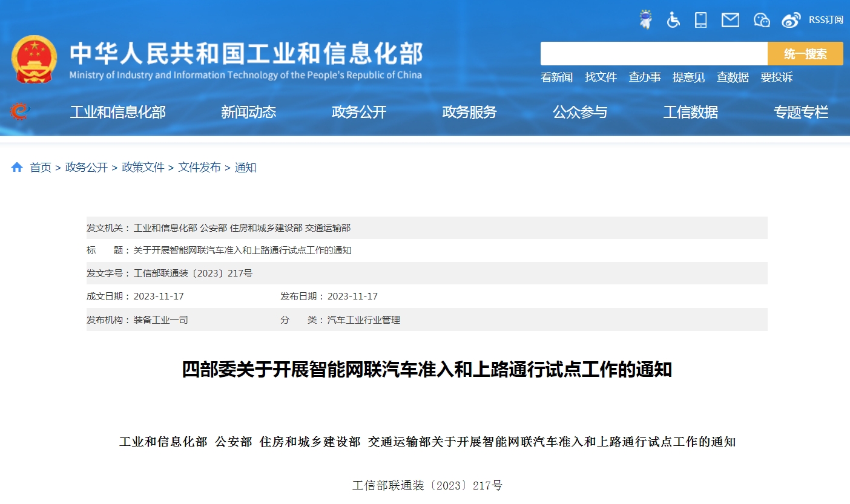Screen dimensions: 850x504
Task: Click the bold article headline 四部委关于开展…
Action: [x=427, y=369]
